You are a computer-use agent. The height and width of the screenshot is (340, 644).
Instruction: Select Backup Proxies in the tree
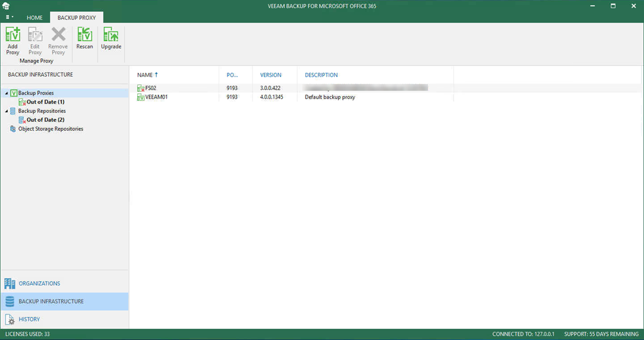pos(36,93)
